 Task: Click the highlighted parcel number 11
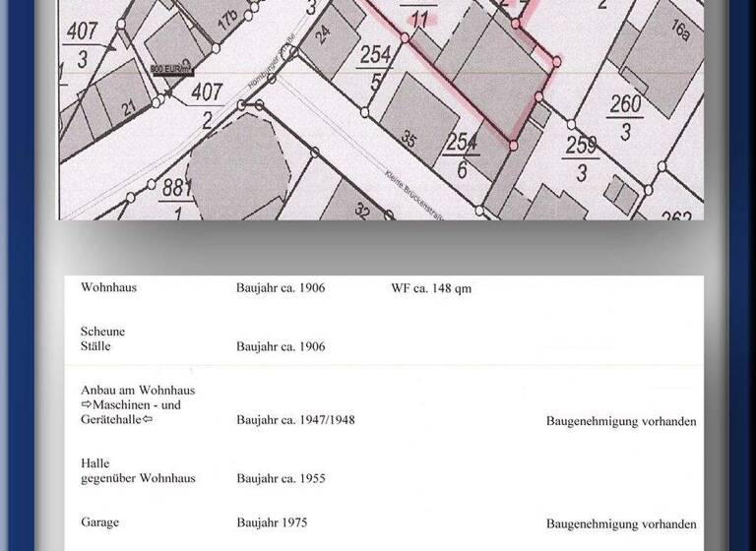(419, 20)
